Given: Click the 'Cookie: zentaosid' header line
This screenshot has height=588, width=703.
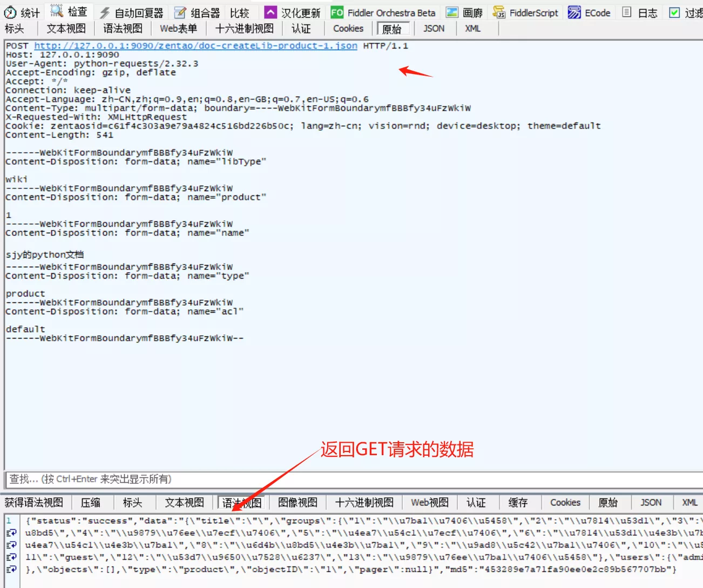Looking at the screenshot, I should point(303,126).
